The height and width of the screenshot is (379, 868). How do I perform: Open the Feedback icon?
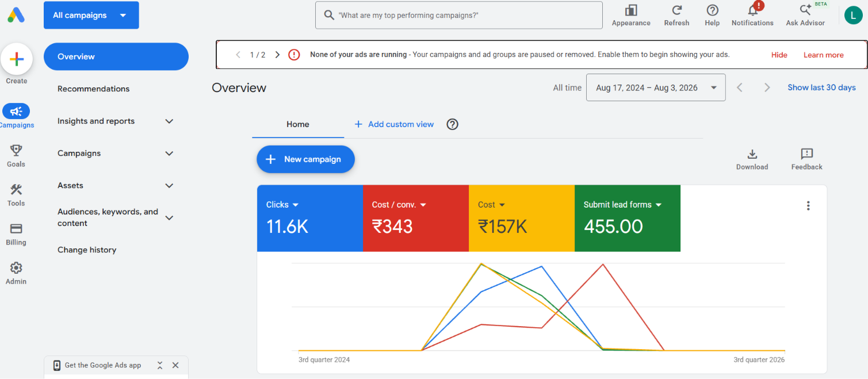(x=806, y=154)
